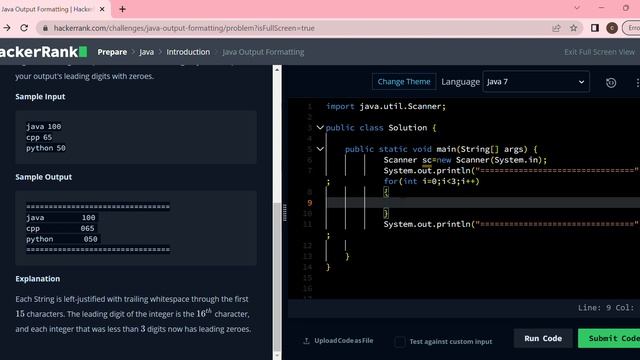Screen dimensions: 640x360
Task: Click Java Output Formatting breadcrumb
Action: pos(263,52)
